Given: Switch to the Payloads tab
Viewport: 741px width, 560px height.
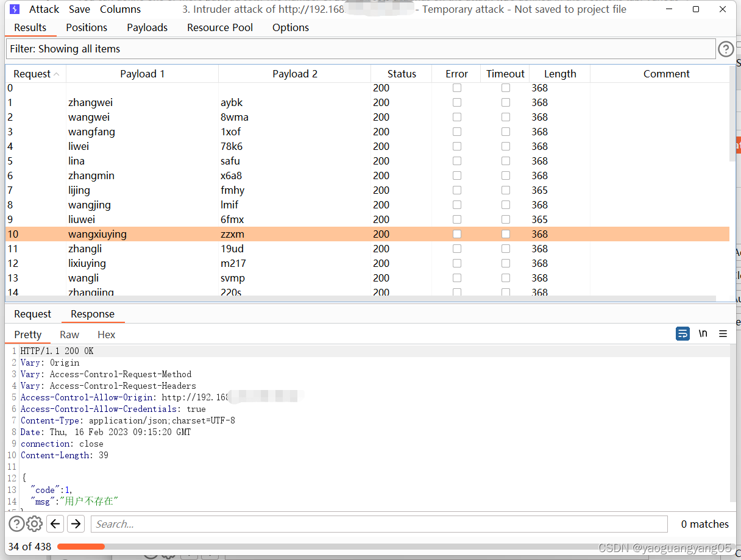Looking at the screenshot, I should (147, 27).
